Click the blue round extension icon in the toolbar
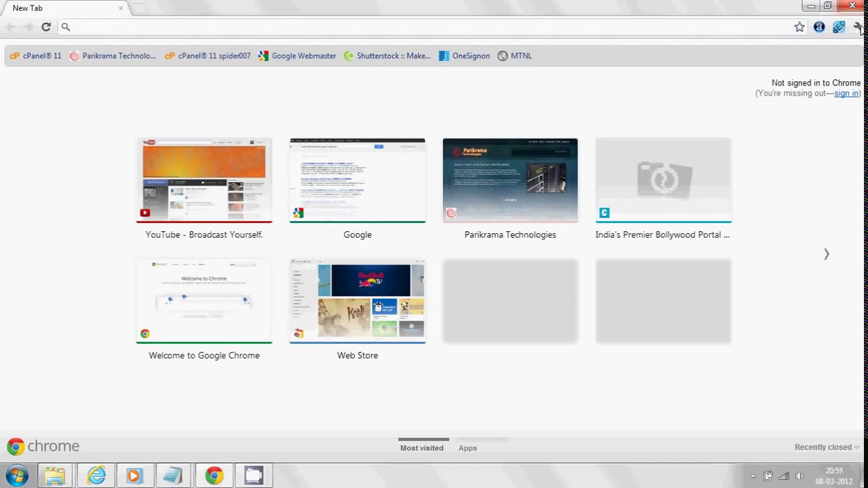 click(819, 27)
